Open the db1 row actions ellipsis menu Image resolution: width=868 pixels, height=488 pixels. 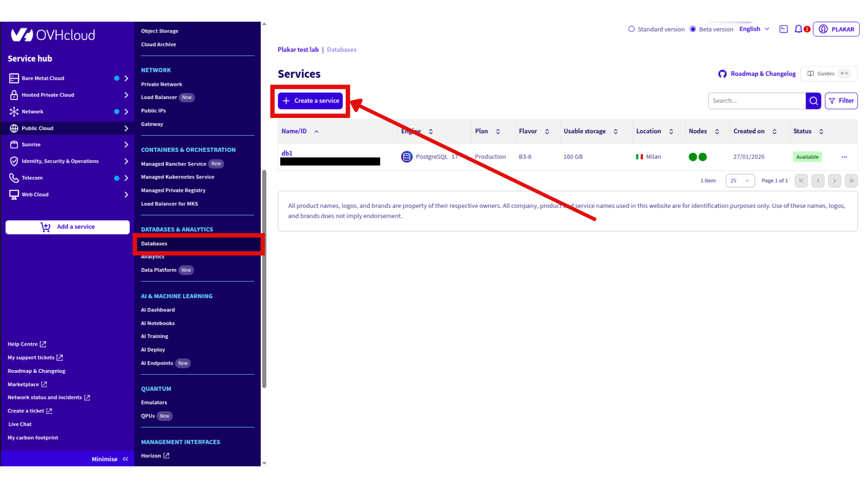coord(844,157)
